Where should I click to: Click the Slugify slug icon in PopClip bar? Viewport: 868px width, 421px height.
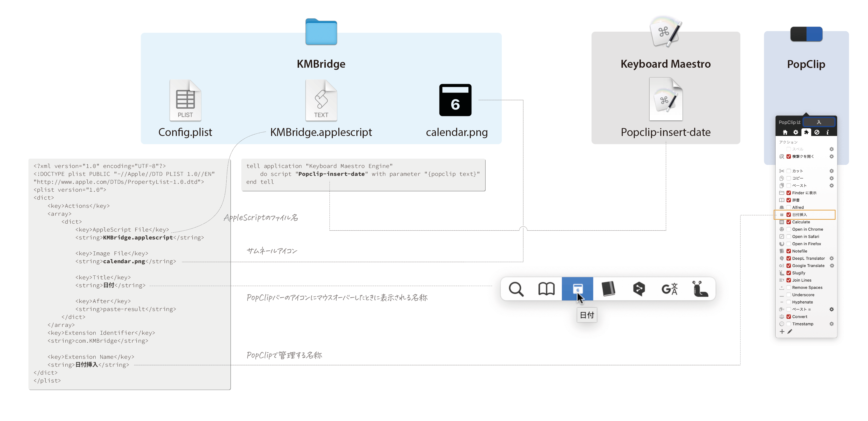click(700, 289)
